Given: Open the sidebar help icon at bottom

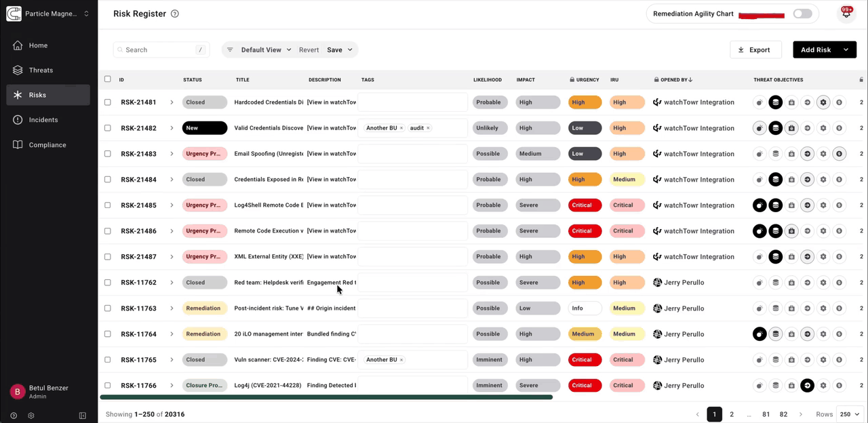Looking at the screenshot, I should click(14, 416).
